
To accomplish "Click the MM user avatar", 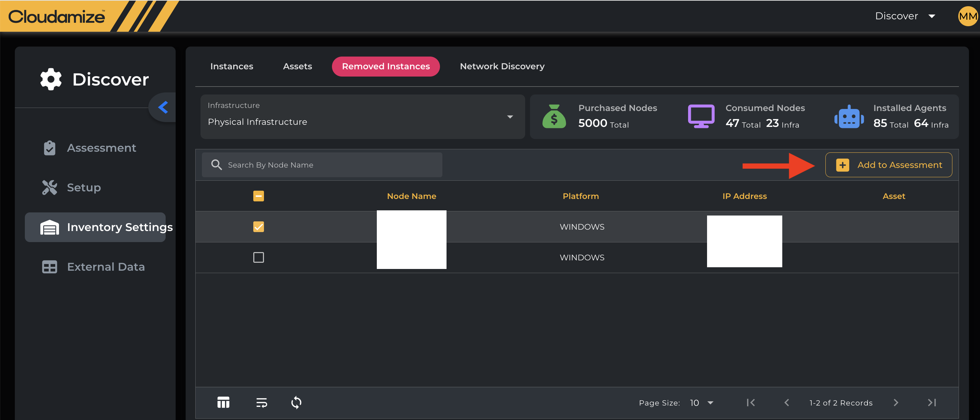I will [x=968, y=16].
